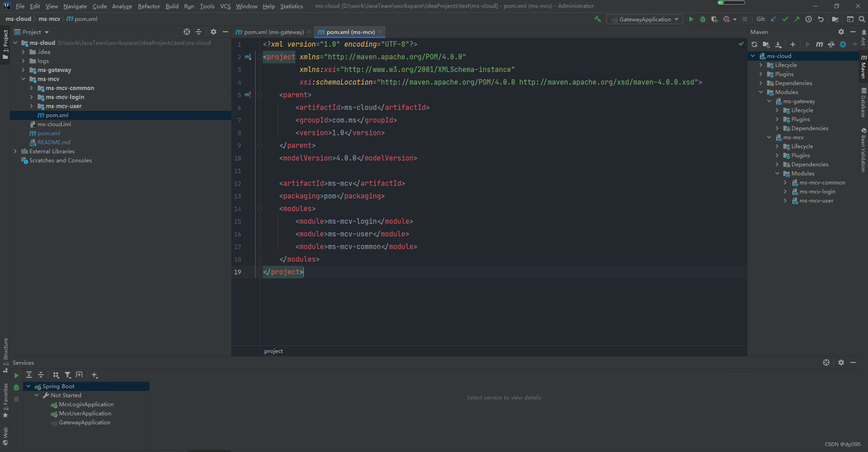Select McvLoginApplication in Services
The height and width of the screenshot is (452, 868).
coord(86,405)
